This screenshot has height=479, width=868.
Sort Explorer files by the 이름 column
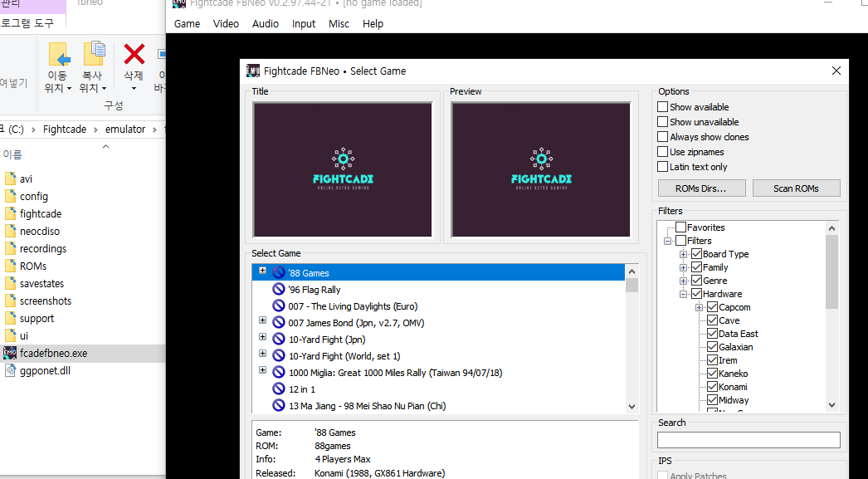12,154
